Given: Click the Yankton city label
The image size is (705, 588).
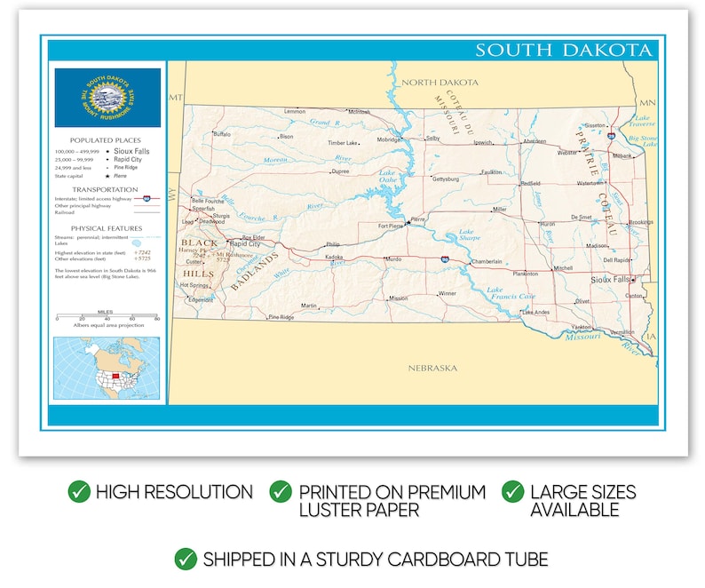Looking at the screenshot, I should coord(581,327).
